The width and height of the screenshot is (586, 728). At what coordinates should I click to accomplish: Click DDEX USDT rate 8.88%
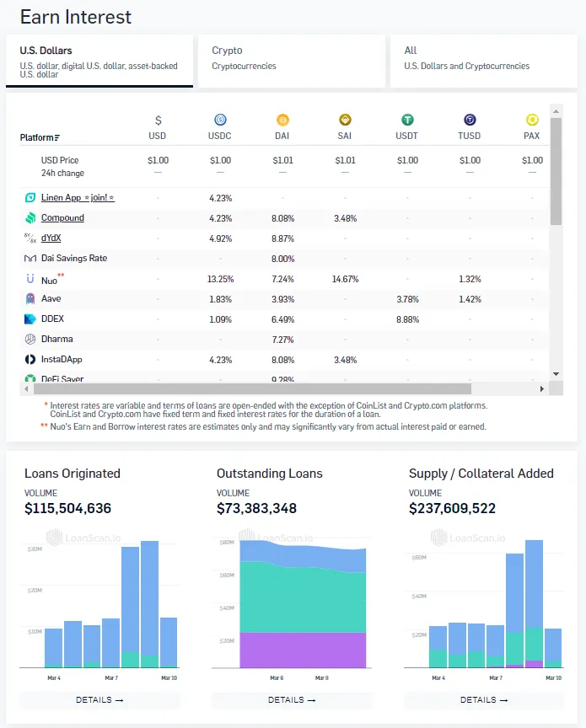(408, 319)
